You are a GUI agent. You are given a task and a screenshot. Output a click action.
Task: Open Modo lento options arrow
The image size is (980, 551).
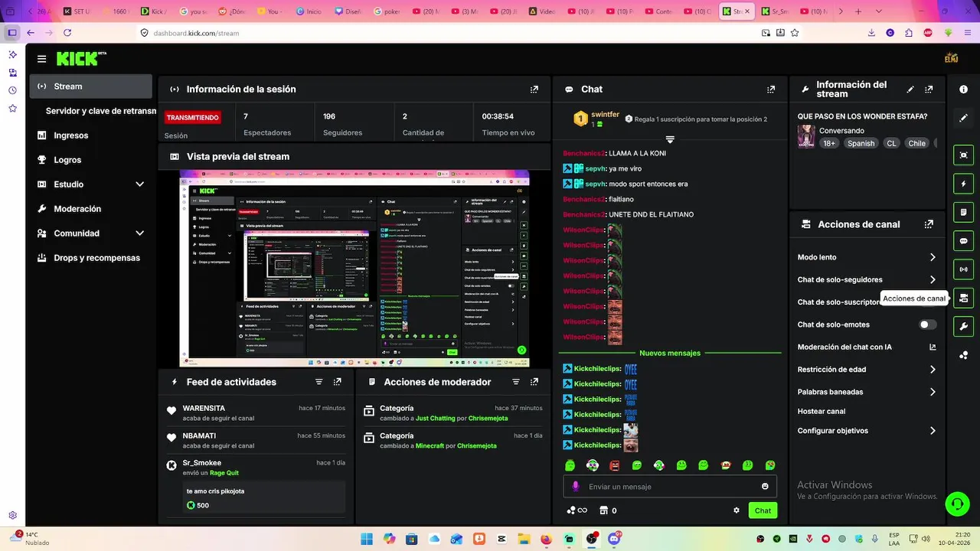[x=933, y=257]
